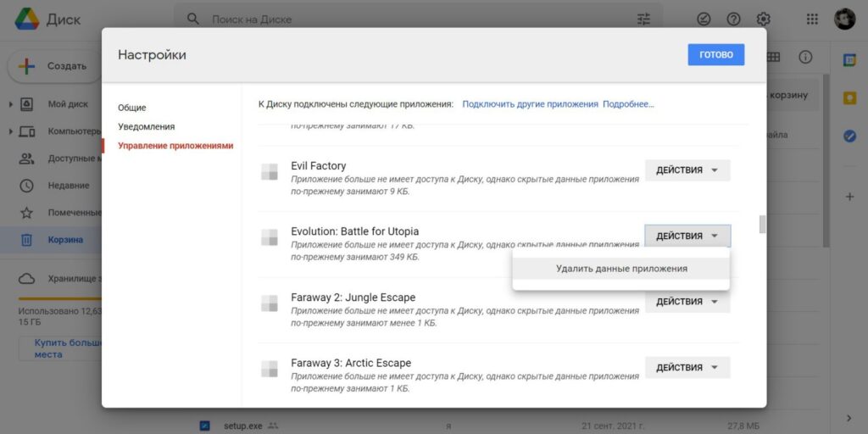Click the Faraway 3: Arctic Escape app icon

coord(269,369)
